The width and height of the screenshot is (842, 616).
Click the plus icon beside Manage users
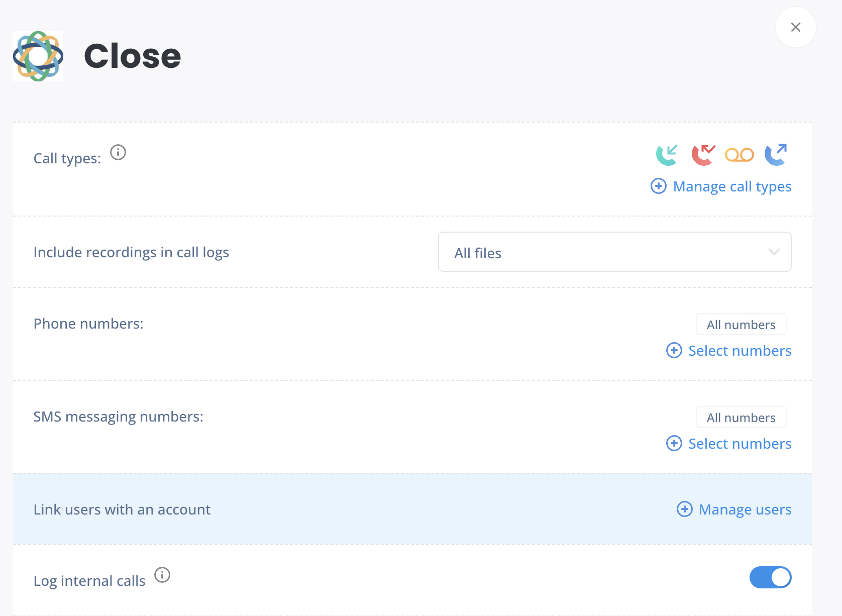coord(685,509)
